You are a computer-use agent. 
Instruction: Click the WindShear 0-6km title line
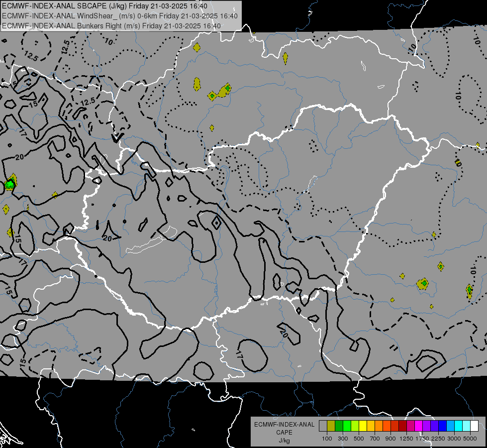click(119, 16)
